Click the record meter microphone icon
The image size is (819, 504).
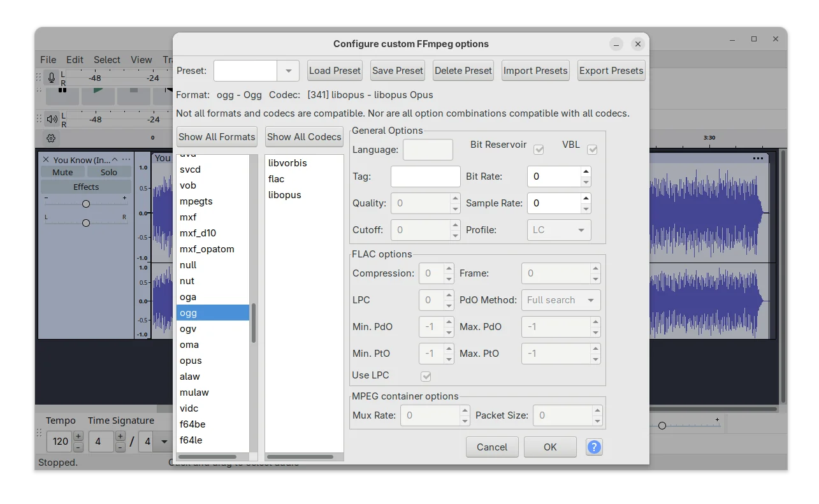(x=52, y=78)
